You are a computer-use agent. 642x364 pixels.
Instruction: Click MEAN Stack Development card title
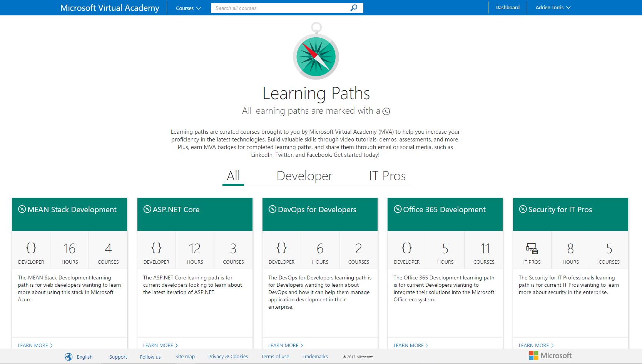pos(72,209)
